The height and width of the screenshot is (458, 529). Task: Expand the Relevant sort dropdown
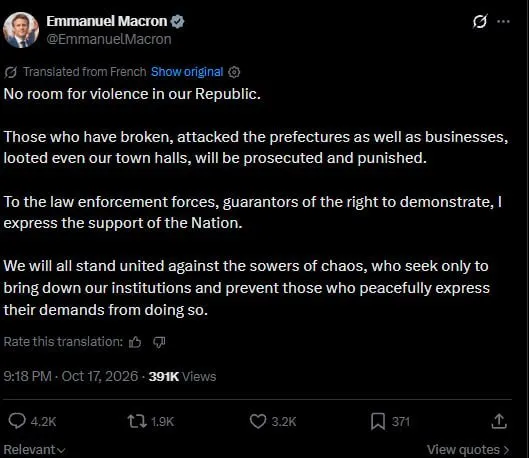coord(34,450)
